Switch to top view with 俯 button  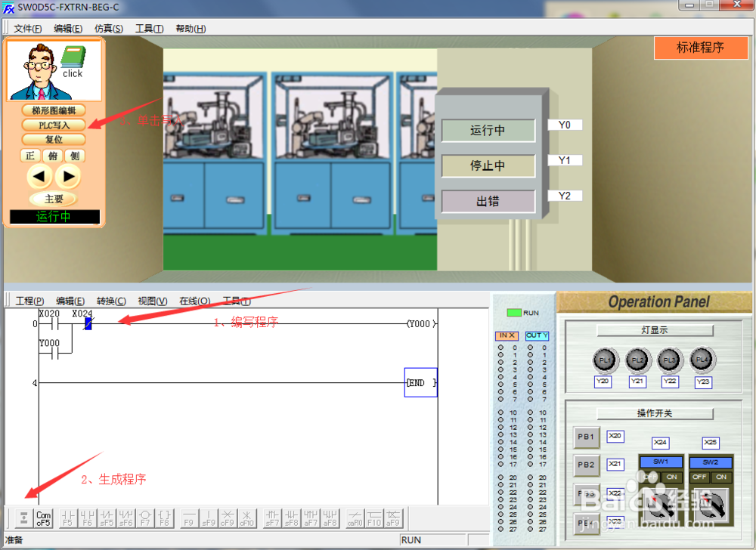pos(53,156)
